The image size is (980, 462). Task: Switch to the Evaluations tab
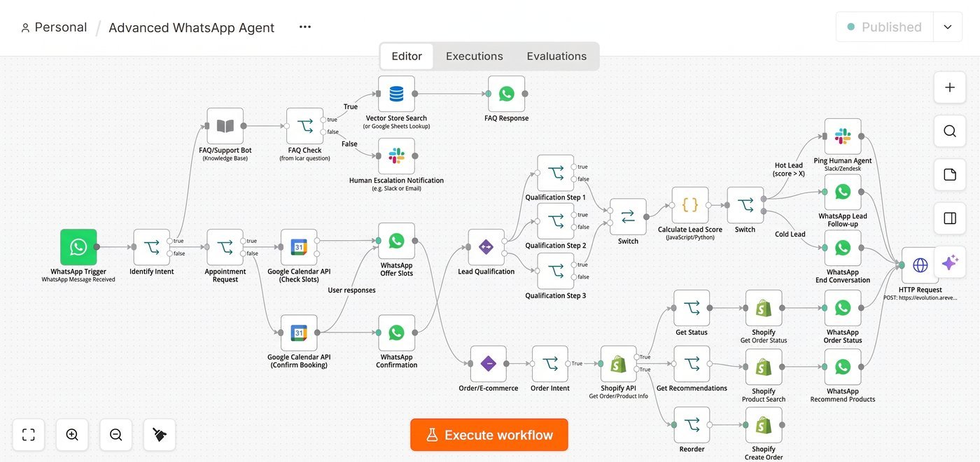tap(556, 56)
